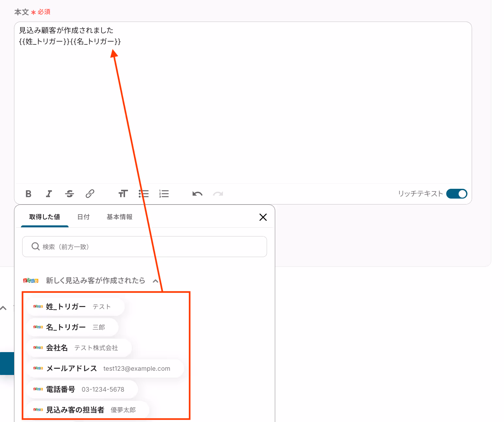This screenshot has width=504, height=422.
Task: Insert the 姓_トリガー value
Action: (x=75, y=307)
